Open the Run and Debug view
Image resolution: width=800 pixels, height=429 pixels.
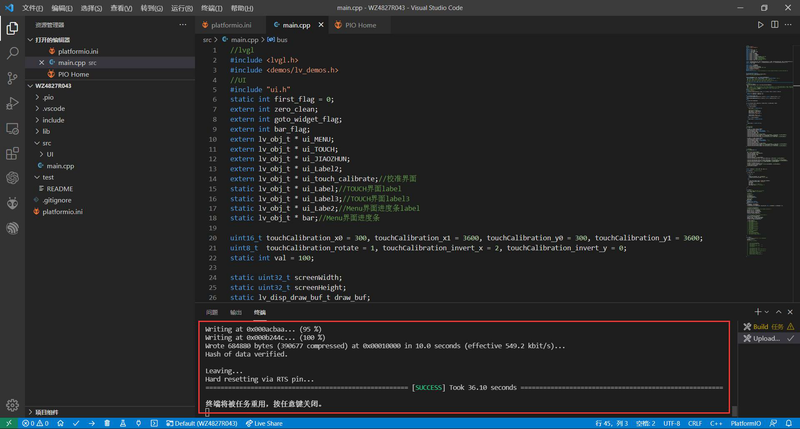pyautogui.click(x=12, y=103)
